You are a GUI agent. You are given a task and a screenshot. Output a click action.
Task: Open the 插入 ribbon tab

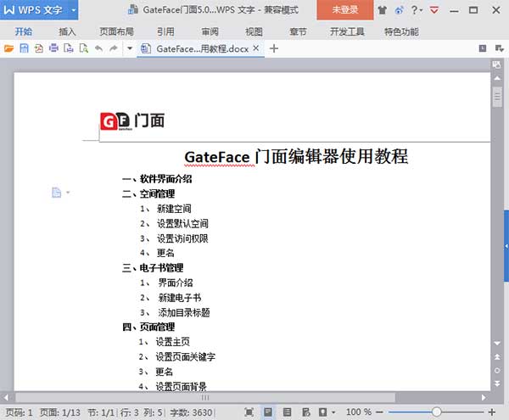[x=67, y=31]
